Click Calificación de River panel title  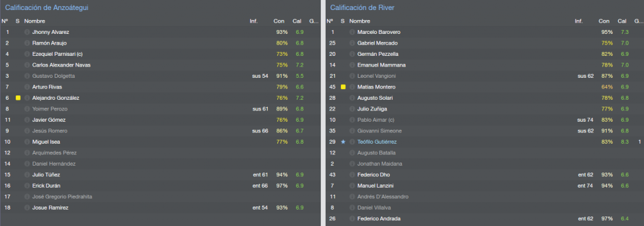tap(362, 8)
